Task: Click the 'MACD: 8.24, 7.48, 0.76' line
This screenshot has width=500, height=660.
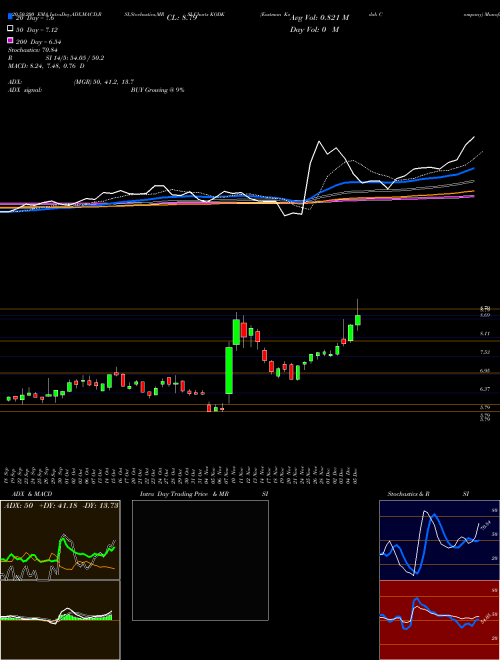Action: click(x=44, y=66)
